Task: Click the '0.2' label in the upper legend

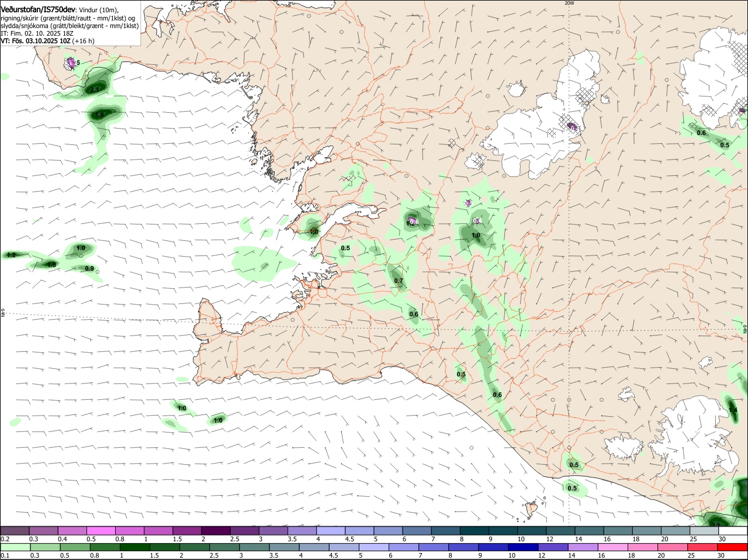Action: pos(5,539)
